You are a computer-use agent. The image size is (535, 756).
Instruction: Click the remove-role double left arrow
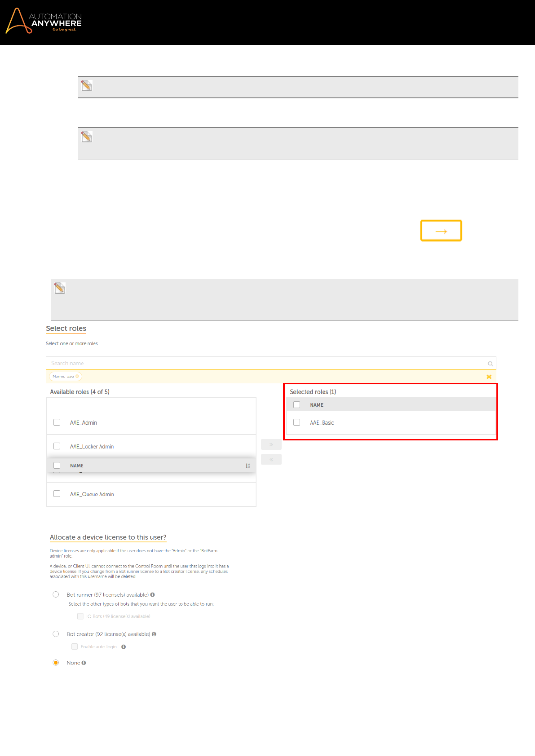point(271,459)
